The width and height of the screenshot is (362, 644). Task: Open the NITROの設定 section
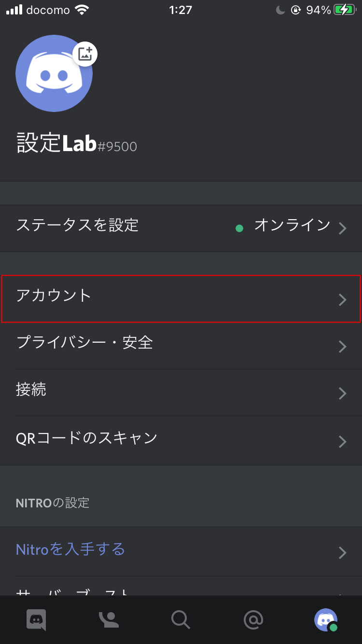point(53,503)
